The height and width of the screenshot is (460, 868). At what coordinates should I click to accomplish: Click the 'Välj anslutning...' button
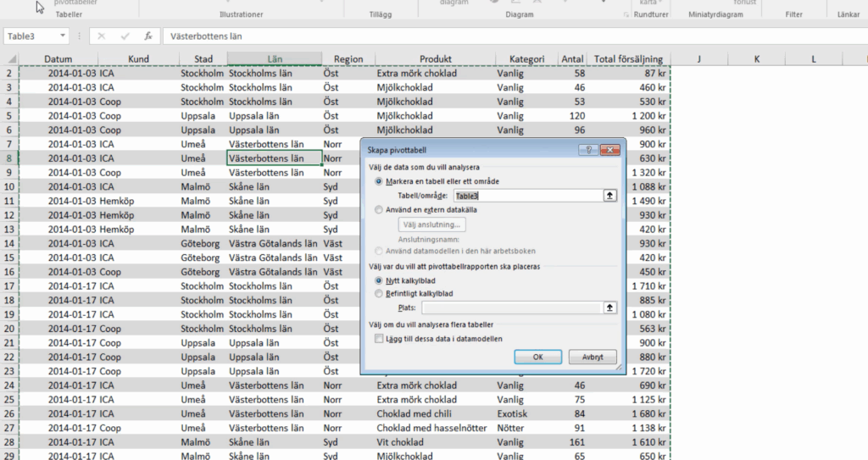(431, 224)
